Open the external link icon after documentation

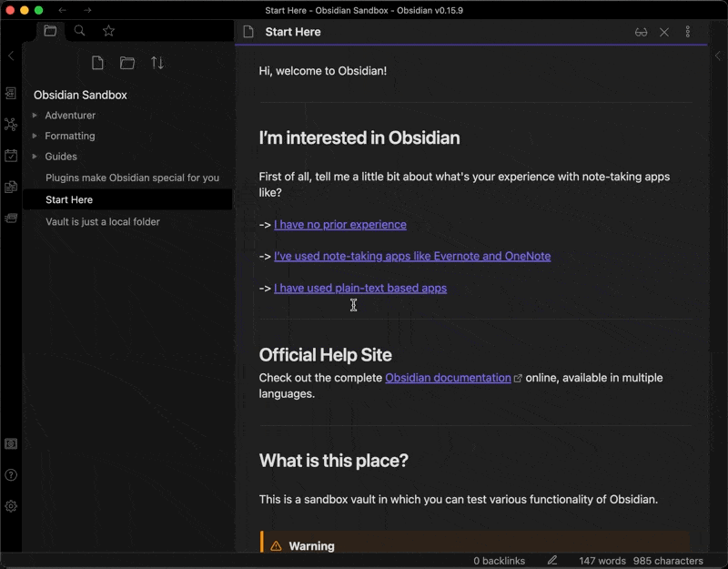[x=518, y=379]
